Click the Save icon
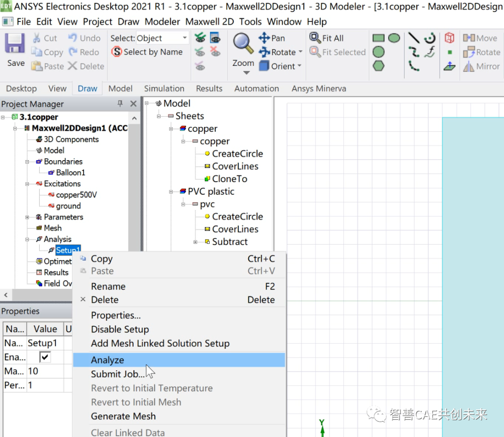504x437 pixels. [14, 43]
